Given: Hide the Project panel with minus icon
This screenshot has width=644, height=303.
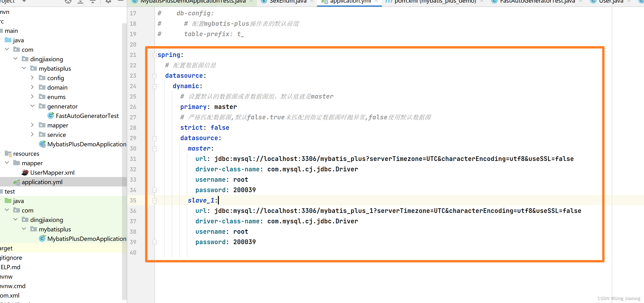Looking at the screenshot, I should coord(121,1).
